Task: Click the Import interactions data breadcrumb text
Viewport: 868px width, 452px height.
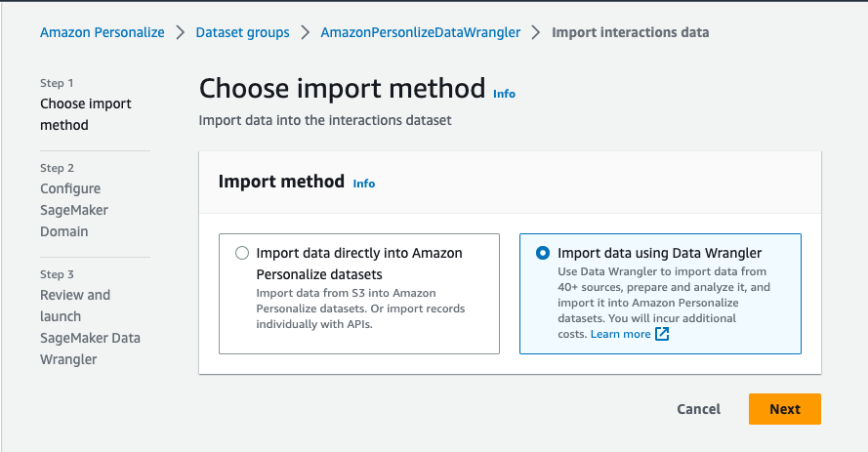Action: [630, 32]
